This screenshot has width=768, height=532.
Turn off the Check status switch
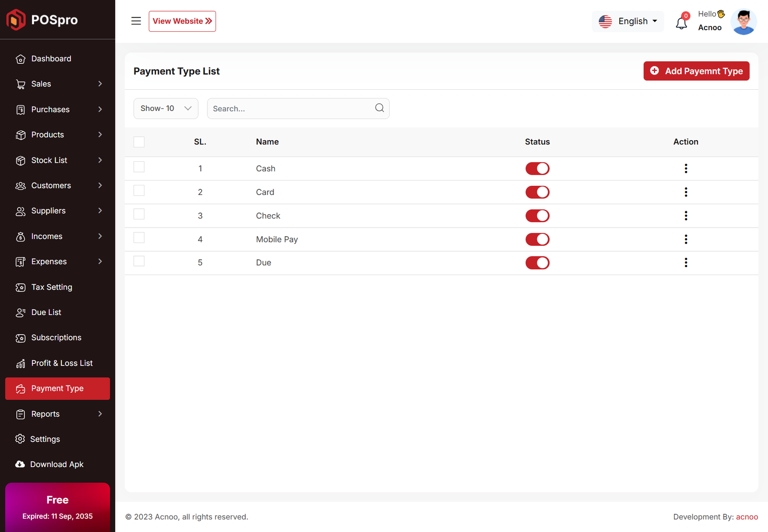coord(537,216)
